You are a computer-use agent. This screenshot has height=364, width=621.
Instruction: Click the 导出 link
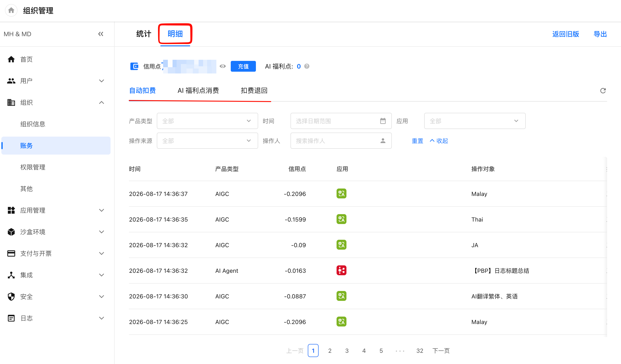[x=600, y=34]
